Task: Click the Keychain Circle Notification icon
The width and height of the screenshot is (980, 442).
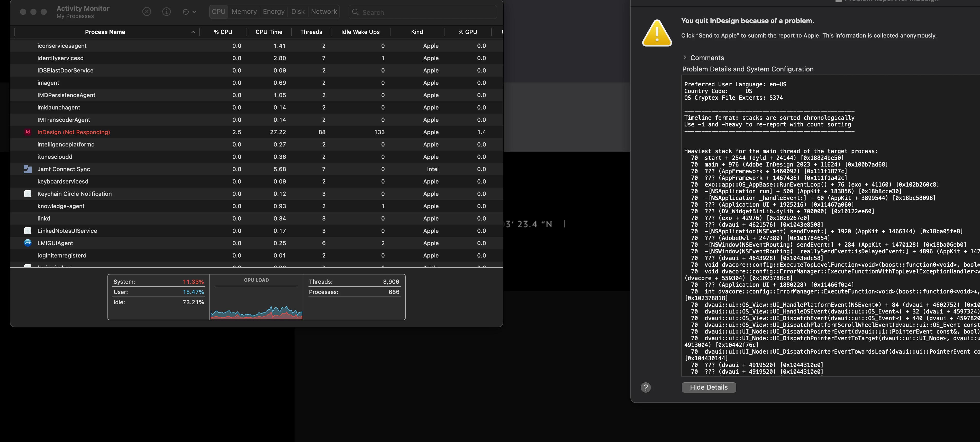Action: (x=28, y=194)
